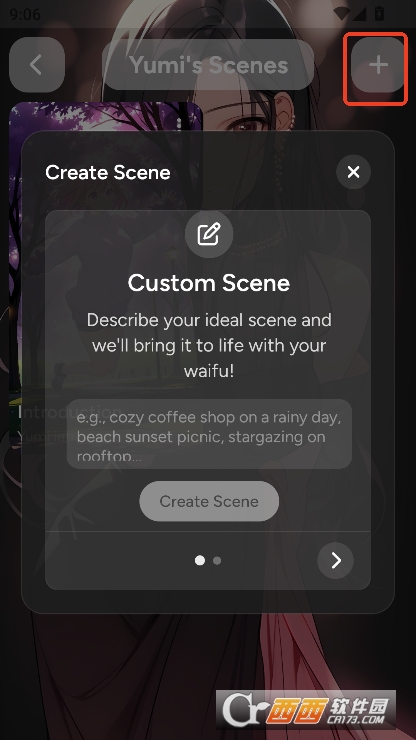The image size is (416, 740).
Task: Tap the cellular signal icon
Action: [x=360, y=14]
